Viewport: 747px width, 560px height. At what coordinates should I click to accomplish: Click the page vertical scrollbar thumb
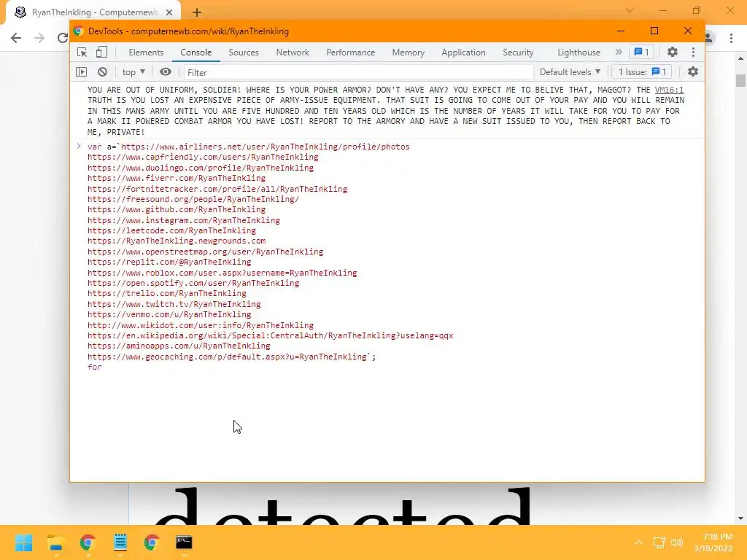(740, 80)
